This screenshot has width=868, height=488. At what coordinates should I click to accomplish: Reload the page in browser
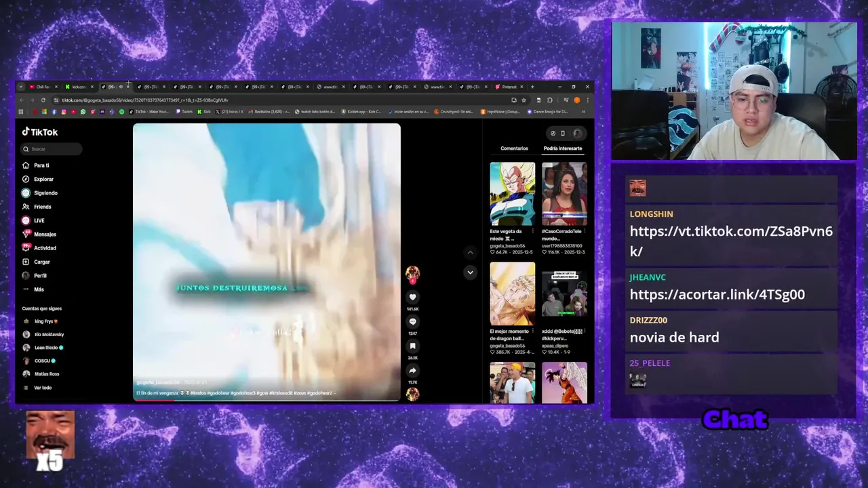click(43, 100)
